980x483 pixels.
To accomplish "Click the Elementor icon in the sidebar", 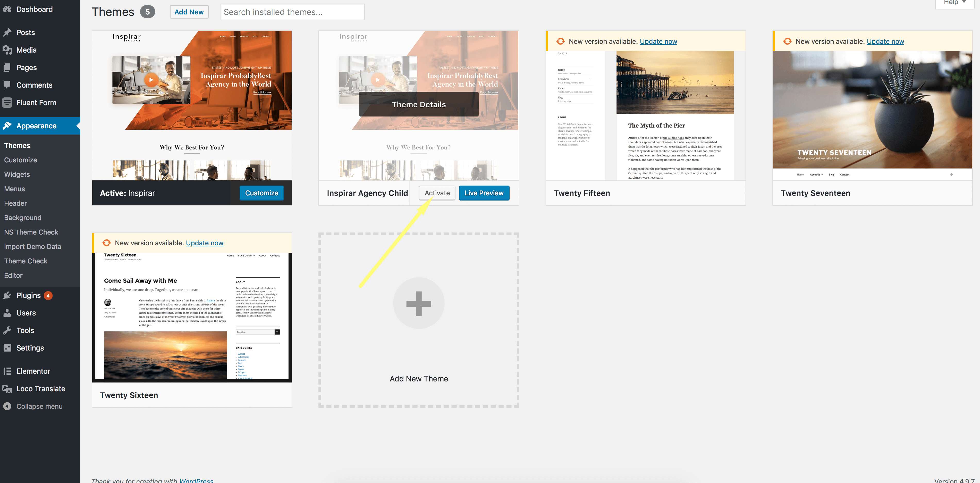I will pos(7,371).
